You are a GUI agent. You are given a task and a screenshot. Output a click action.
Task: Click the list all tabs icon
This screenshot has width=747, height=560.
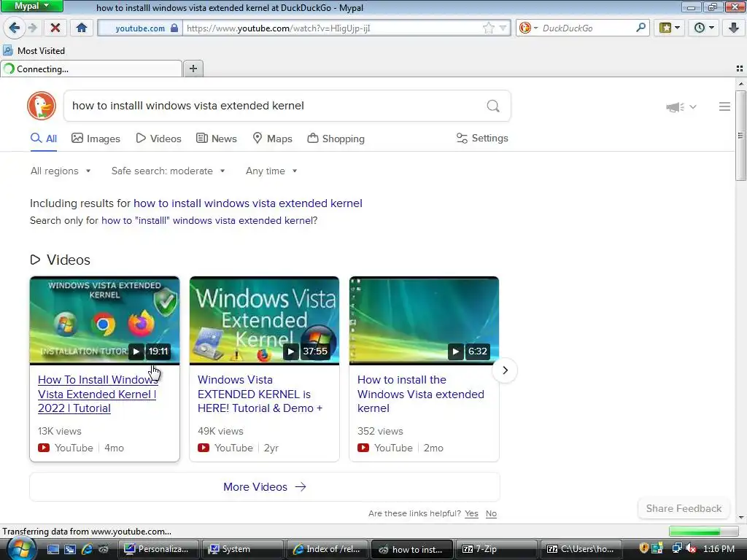coord(740,69)
